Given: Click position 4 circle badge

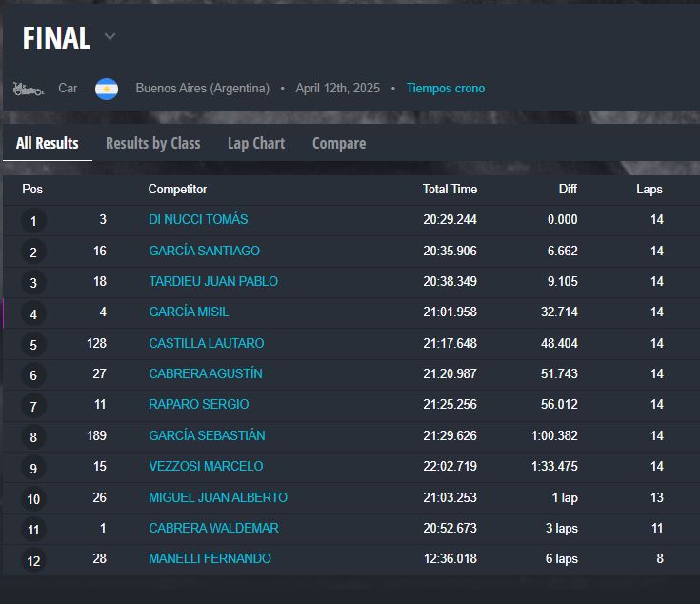Looking at the screenshot, I should coord(33,314).
